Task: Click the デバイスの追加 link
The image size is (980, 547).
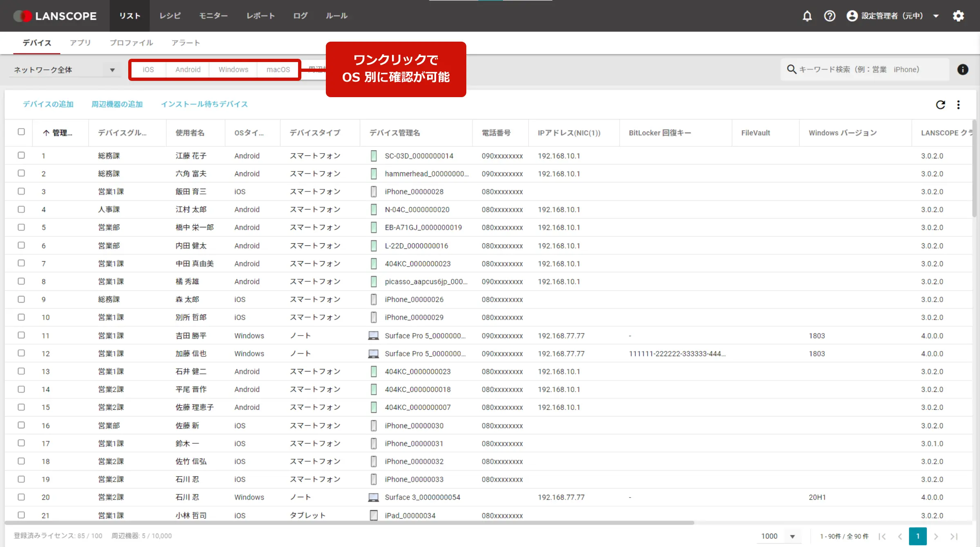Action: coord(48,104)
